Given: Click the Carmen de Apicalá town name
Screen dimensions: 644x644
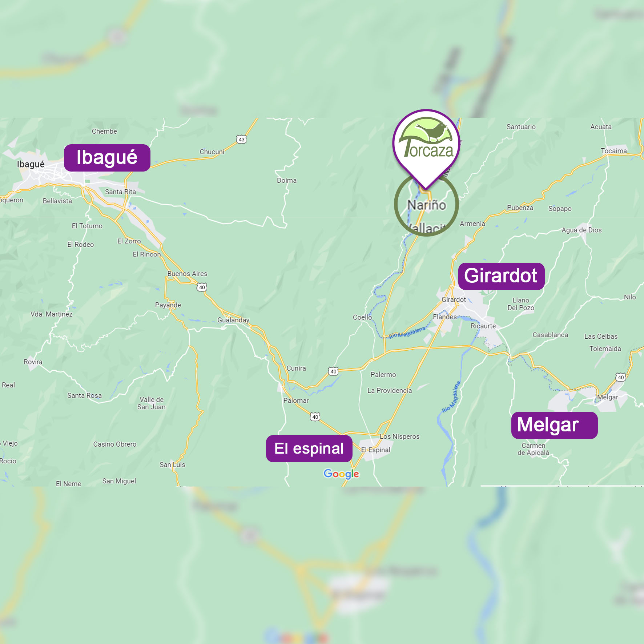Looking at the screenshot, I should (533, 449).
